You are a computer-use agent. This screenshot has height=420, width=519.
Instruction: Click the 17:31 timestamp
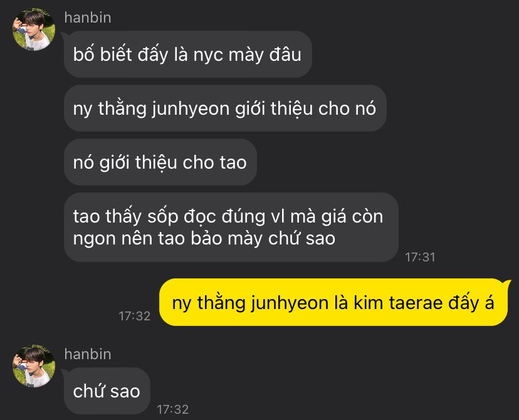[x=420, y=257]
